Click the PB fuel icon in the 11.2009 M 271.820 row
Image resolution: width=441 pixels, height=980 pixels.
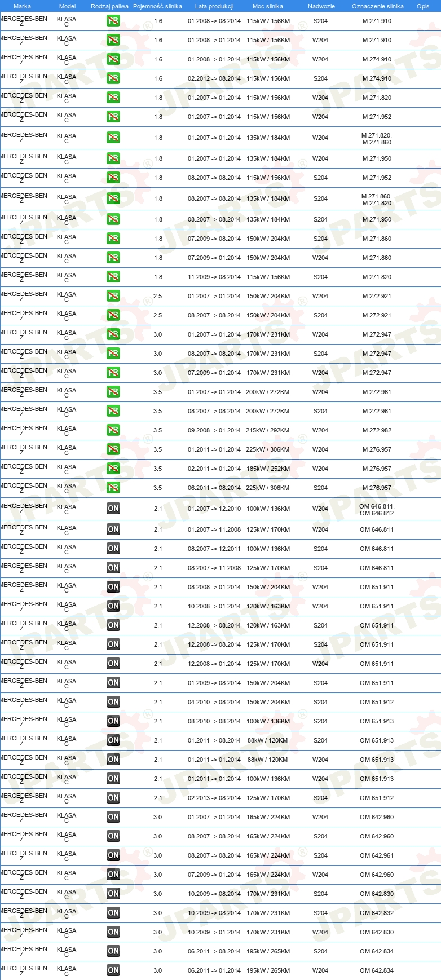click(x=113, y=277)
